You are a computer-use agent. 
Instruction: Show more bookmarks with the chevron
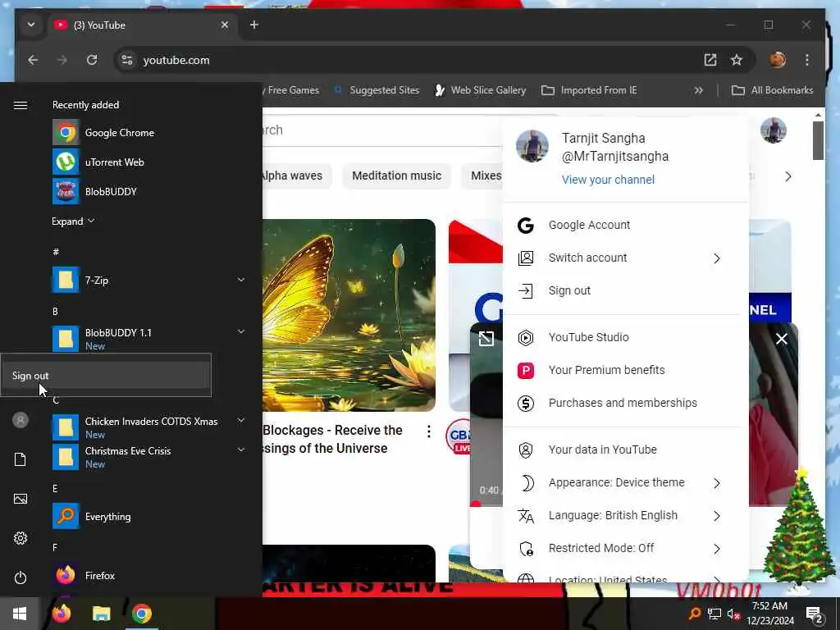tap(699, 90)
